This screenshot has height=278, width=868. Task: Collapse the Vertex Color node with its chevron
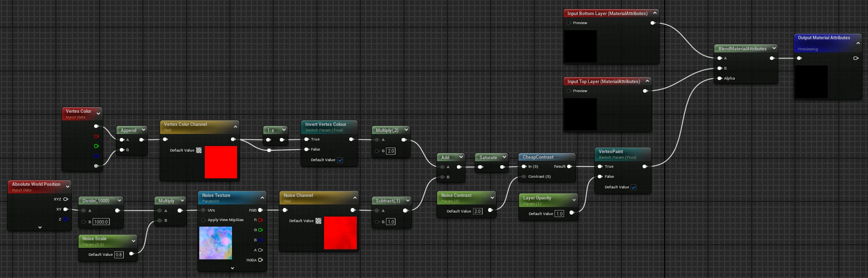[98, 113]
